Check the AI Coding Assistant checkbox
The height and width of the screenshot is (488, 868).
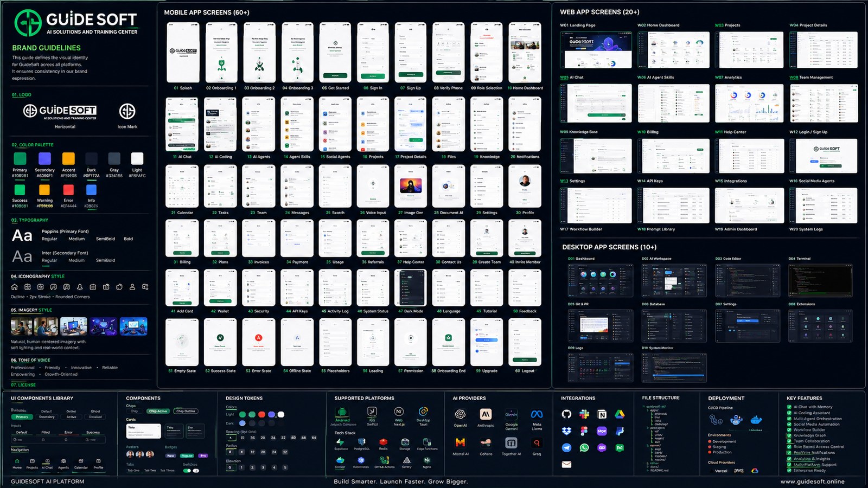point(789,413)
